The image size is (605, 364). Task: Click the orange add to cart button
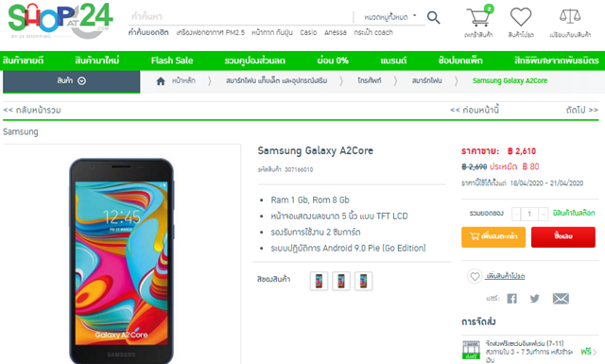(493, 236)
